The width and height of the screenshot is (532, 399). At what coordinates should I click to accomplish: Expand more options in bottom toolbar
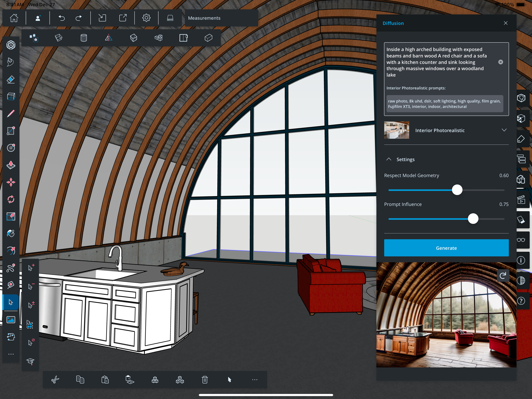(x=255, y=380)
